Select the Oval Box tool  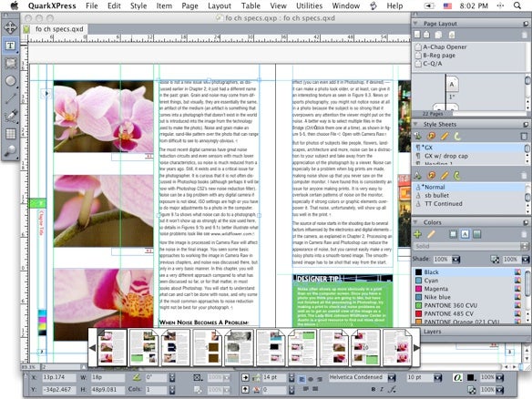[10, 81]
